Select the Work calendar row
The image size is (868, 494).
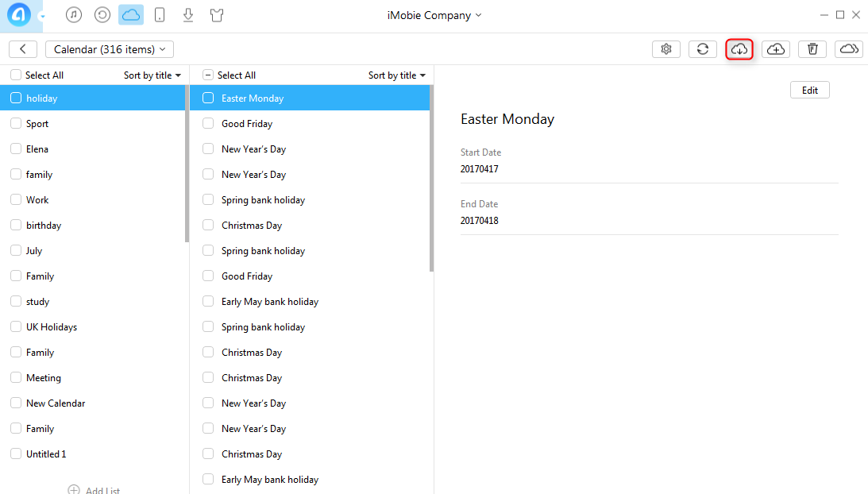point(92,200)
